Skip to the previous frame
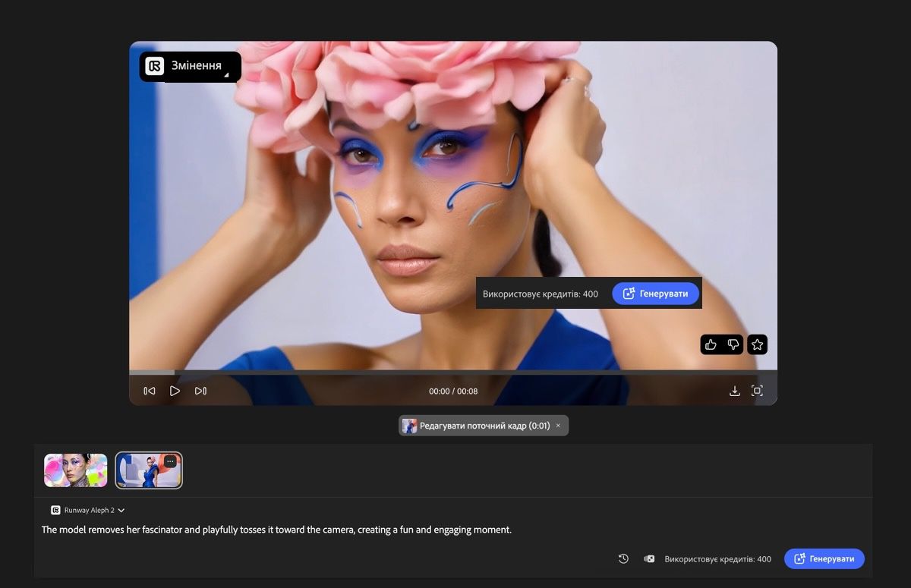911x588 pixels. click(x=150, y=391)
